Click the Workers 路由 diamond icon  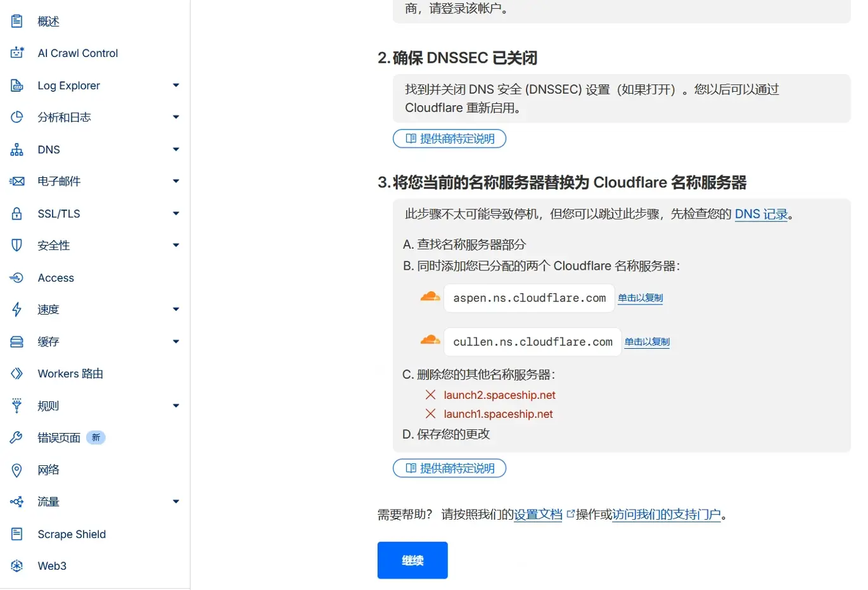coord(17,373)
